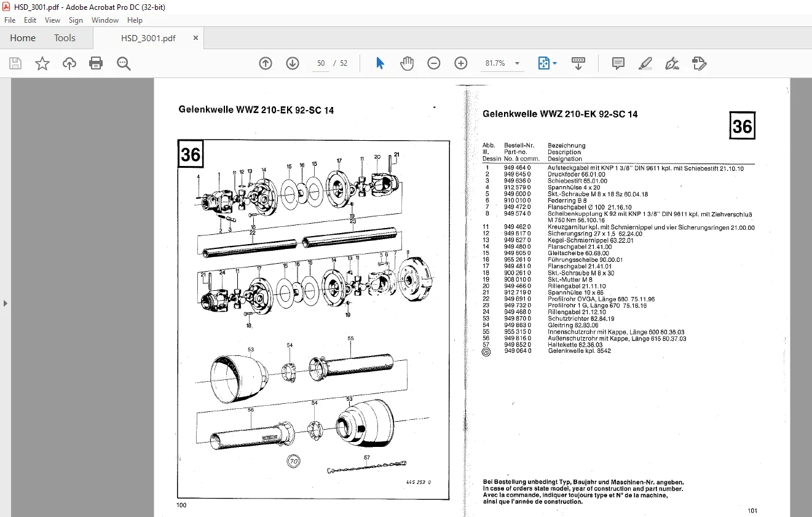Print the document via printer icon
This screenshot has width=812, height=517.
96,63
